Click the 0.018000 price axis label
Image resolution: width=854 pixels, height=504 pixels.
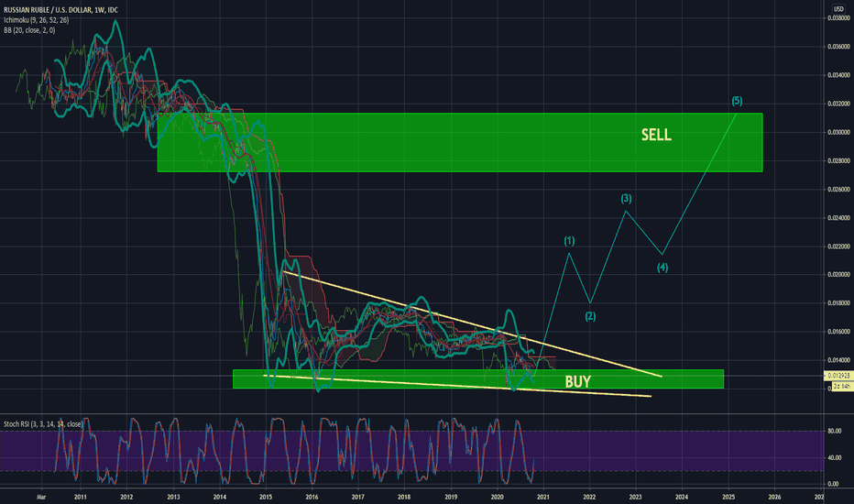838,303
